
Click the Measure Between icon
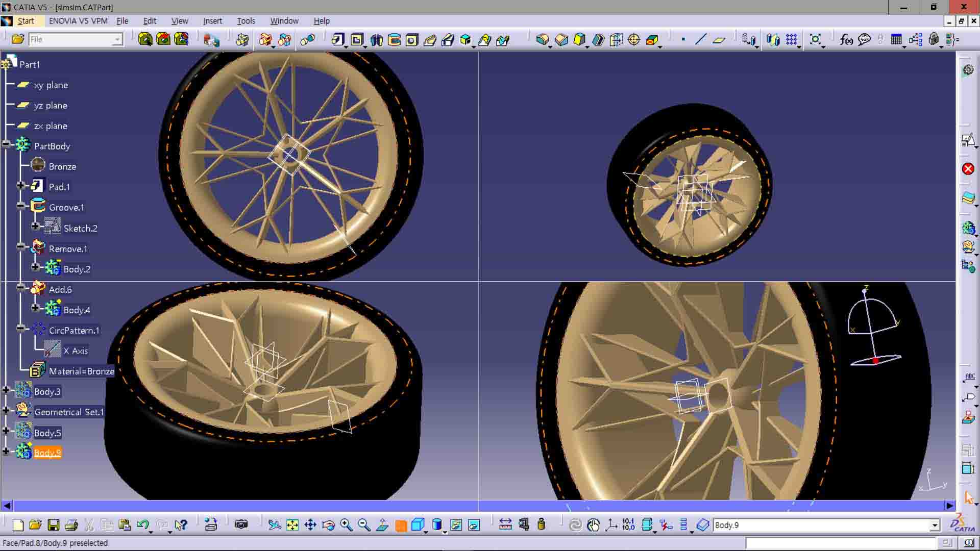click(505, 524)
